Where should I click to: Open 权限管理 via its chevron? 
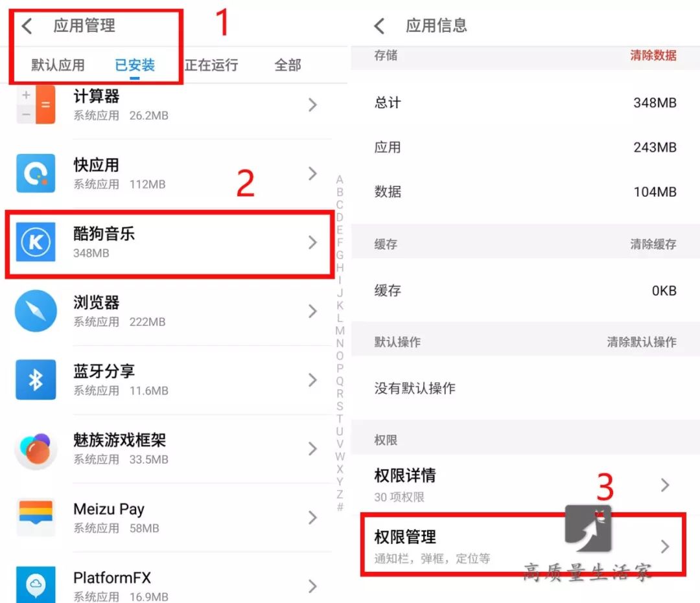click(665, 547)
